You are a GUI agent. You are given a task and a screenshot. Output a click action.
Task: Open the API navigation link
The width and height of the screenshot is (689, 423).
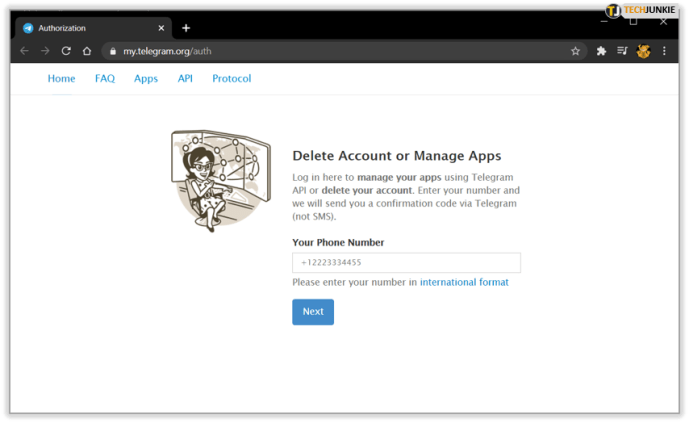point(185,79)
